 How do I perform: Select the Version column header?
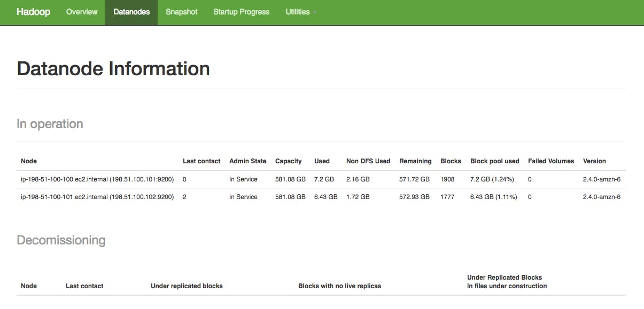[x=594, y=161]
